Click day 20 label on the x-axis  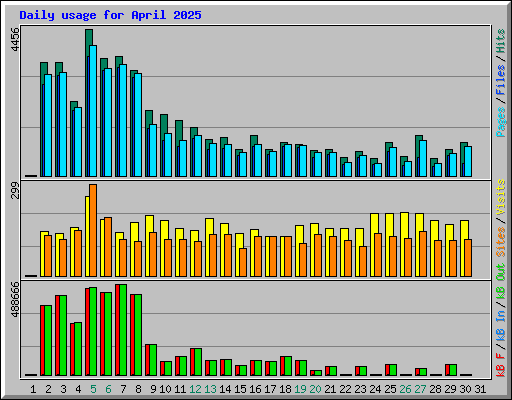[315, 389]
